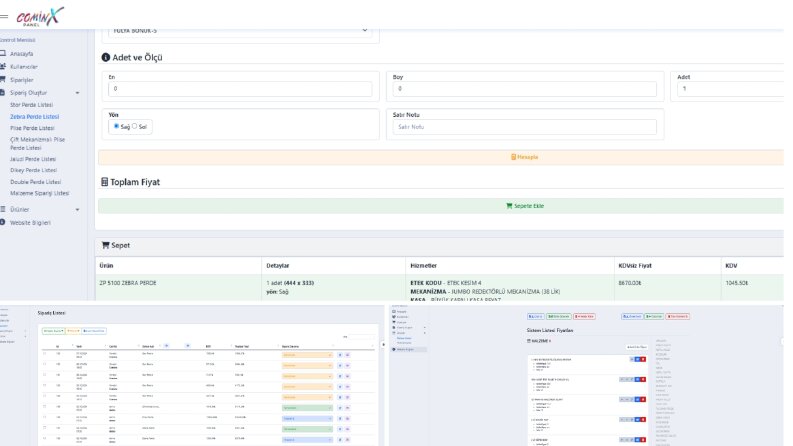Click the Sistem Listesi Fiyatları heading
This screenshot has width=793, height=446.
(550, 330)
